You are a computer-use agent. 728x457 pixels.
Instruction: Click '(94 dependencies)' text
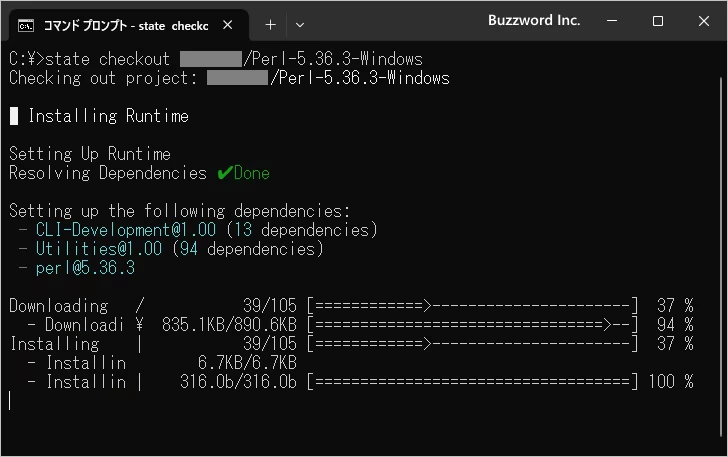click(x=248, y=249)
